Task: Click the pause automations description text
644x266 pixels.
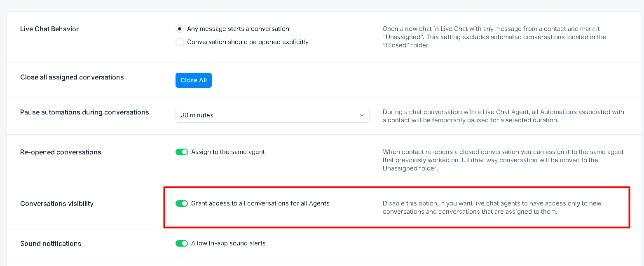Action: 503,116
